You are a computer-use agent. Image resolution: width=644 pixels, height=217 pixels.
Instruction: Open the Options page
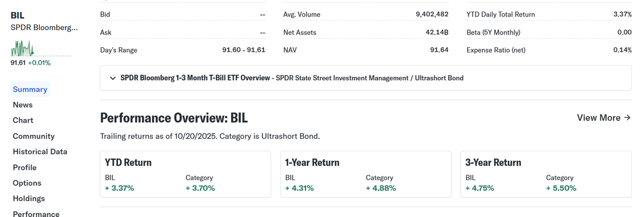click(x=27, y=183)
